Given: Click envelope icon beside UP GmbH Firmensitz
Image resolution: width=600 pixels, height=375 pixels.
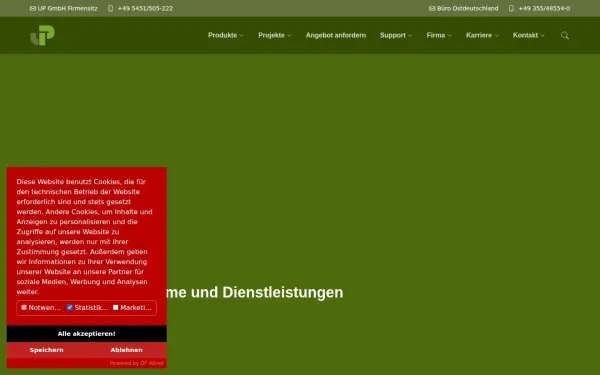Looking at the screenshot, I should pos(33,8).
